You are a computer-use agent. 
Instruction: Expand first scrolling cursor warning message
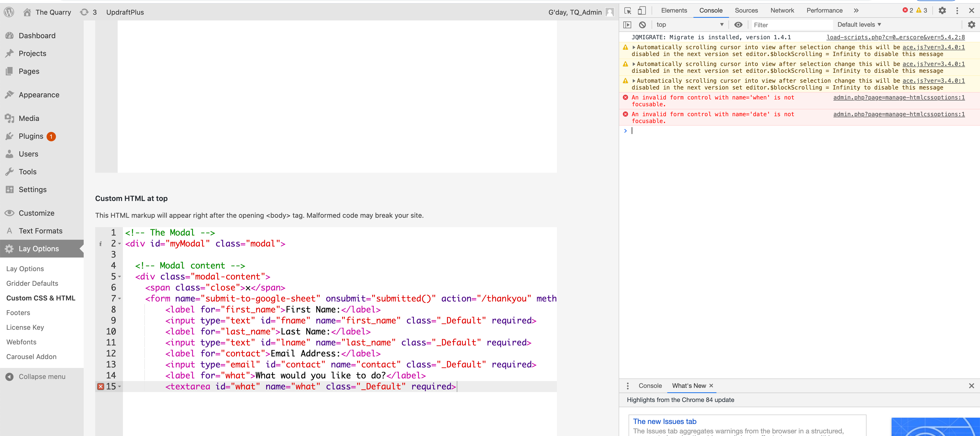[x=634, y=47]
